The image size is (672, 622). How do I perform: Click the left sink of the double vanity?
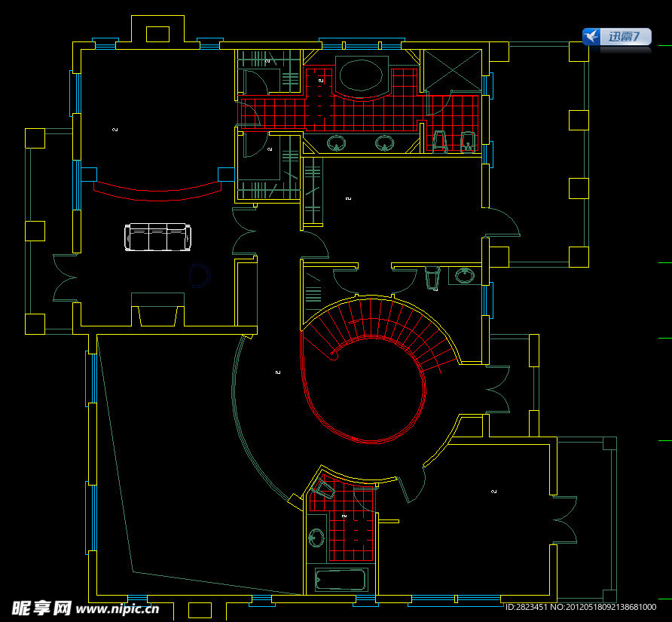[x=336, y=142]
